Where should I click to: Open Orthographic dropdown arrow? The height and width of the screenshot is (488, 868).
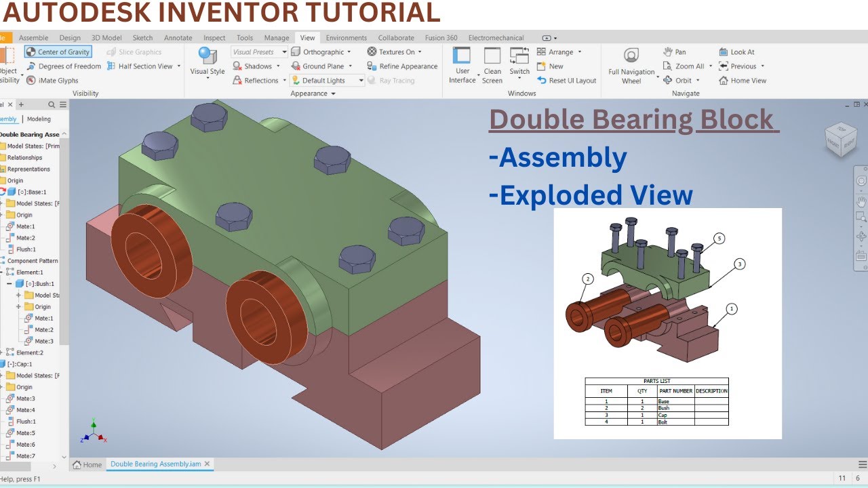coord(349,52)
